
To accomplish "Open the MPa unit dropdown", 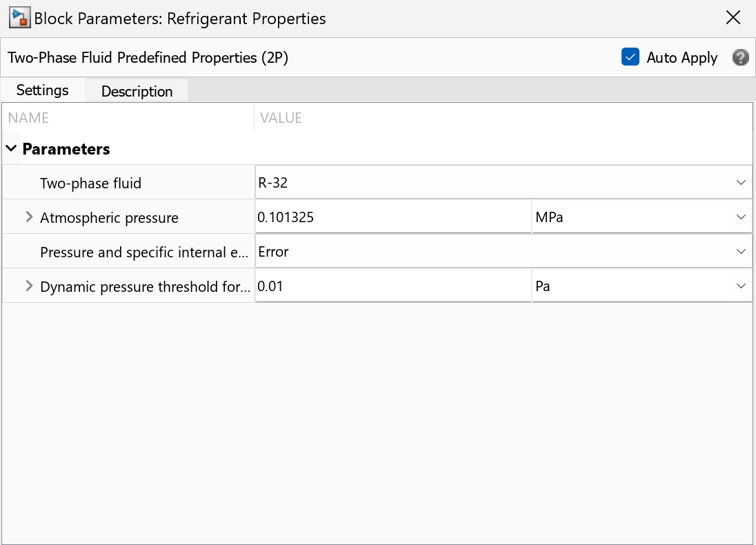I will [641, 217].
